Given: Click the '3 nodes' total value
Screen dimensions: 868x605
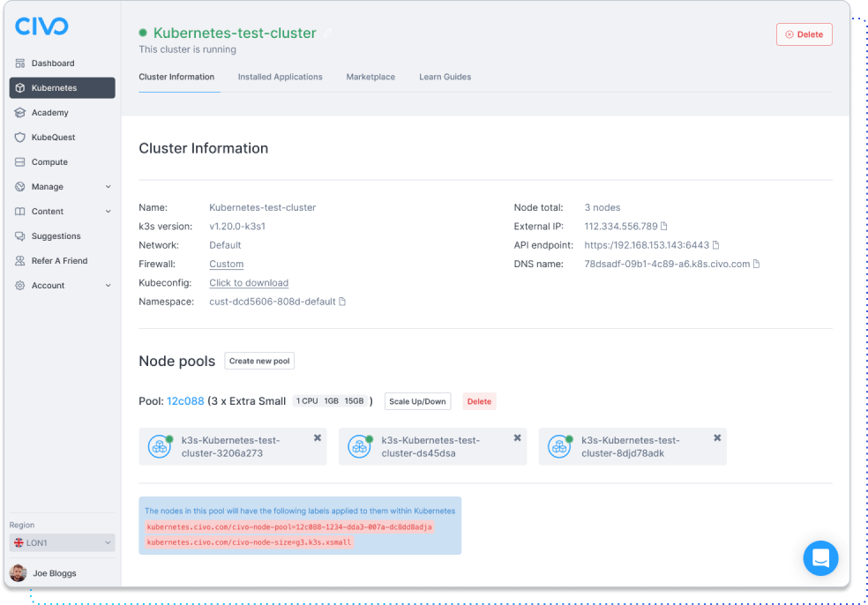Looking at the screenshot, I should (602, 207).
